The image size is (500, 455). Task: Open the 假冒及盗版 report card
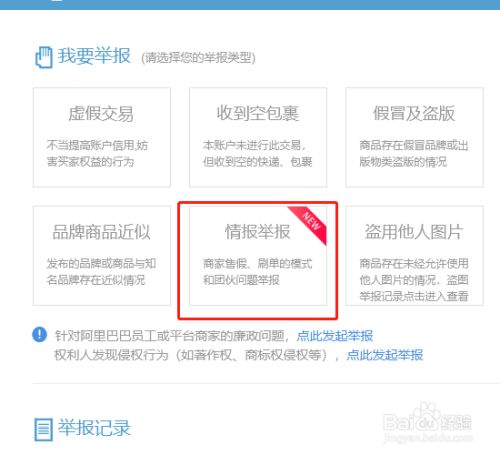tap(414, 137)
